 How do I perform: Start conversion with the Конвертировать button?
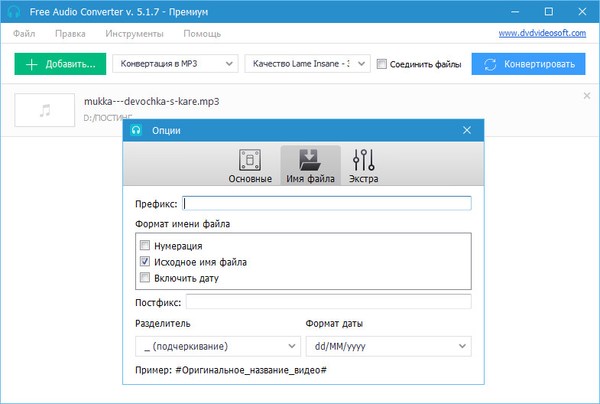pos(528,64)
